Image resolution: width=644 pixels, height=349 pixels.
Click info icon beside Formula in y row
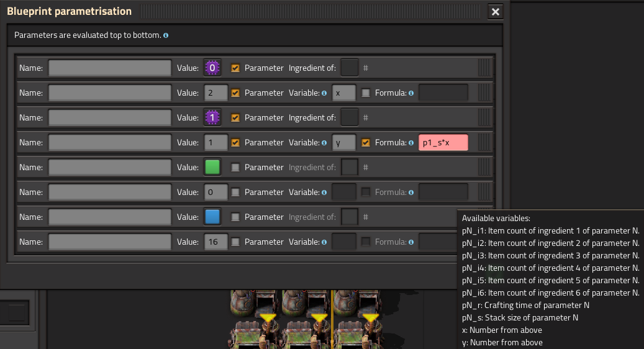pyautogui.click(x=411, y=142)
